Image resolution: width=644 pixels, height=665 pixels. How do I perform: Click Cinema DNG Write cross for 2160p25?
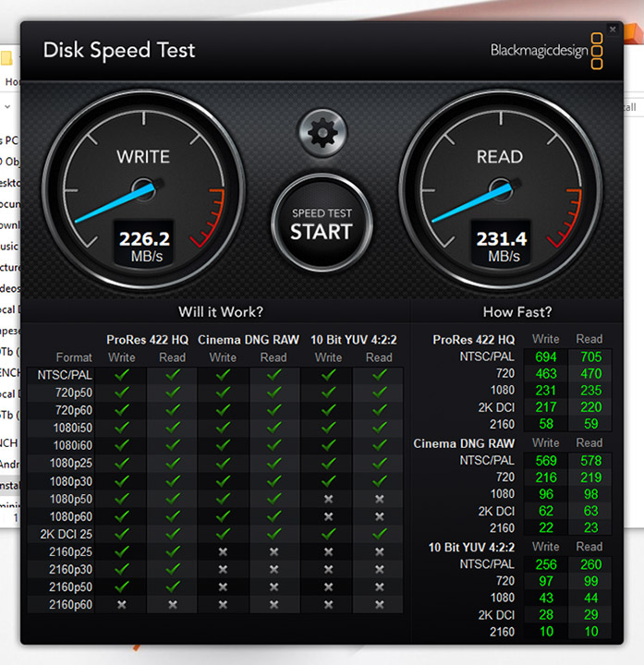point(223,551)
